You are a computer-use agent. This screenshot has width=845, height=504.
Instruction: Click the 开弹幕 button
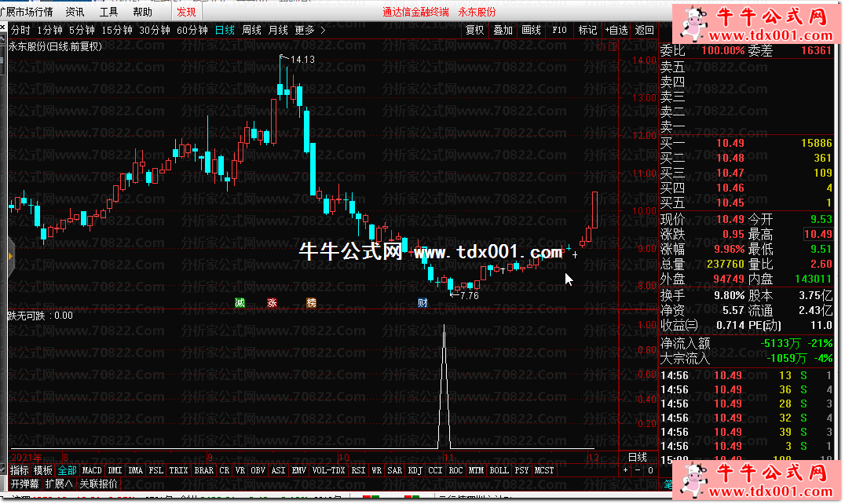coord(25,484)
